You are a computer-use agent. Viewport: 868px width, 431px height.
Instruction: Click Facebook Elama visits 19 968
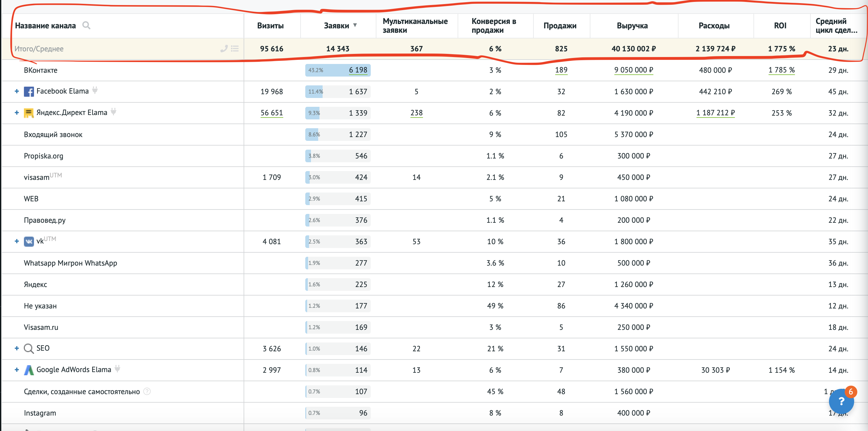[272, 91]
